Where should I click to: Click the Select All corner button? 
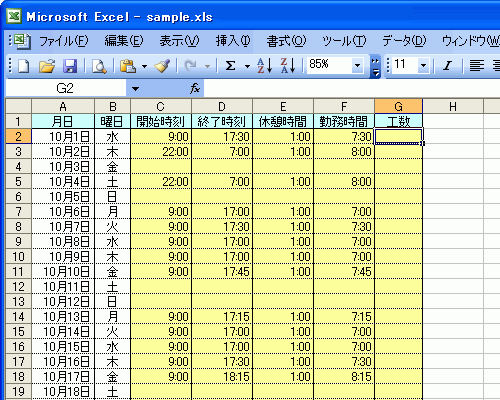(19, 106)
